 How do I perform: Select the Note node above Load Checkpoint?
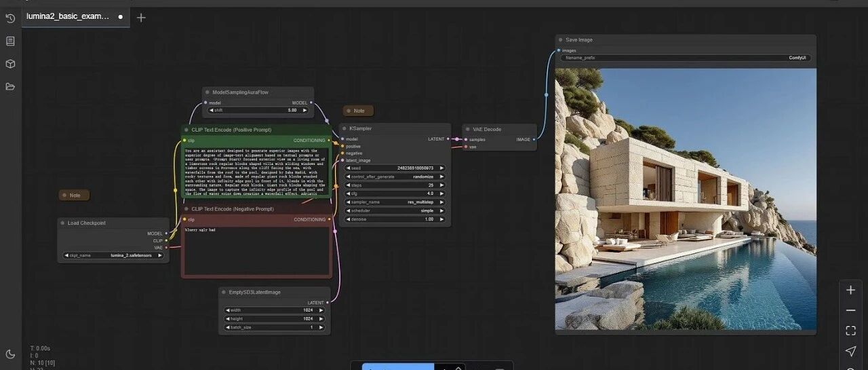[x=75, y=196]
